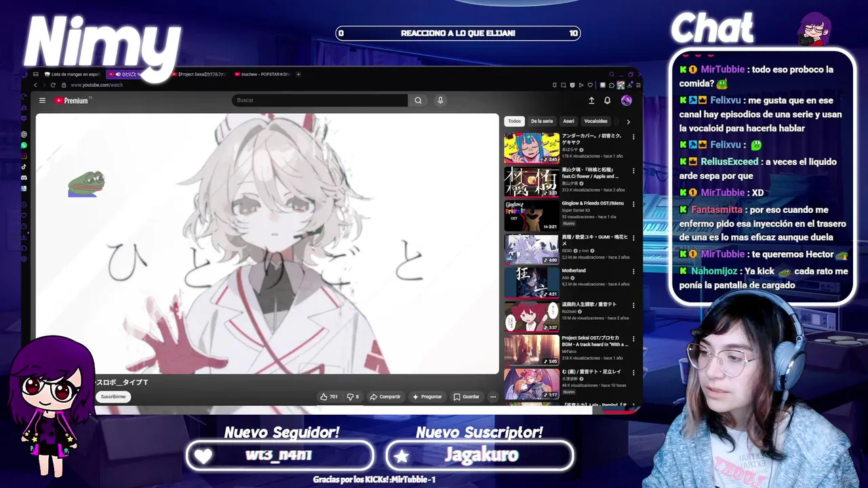Click the Buscar search input field
Image resolution: width=868 pixels, height=488 pixels.
[320, 100]
